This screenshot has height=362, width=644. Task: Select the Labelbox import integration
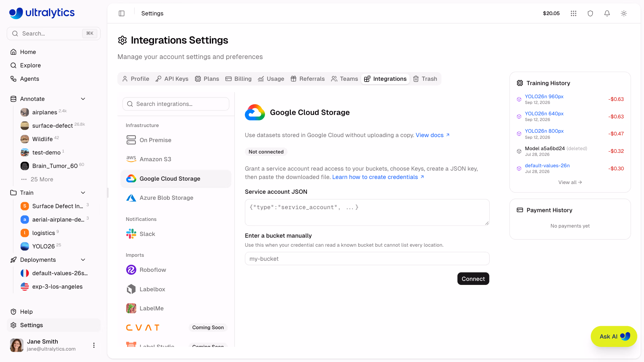point(176,289)
